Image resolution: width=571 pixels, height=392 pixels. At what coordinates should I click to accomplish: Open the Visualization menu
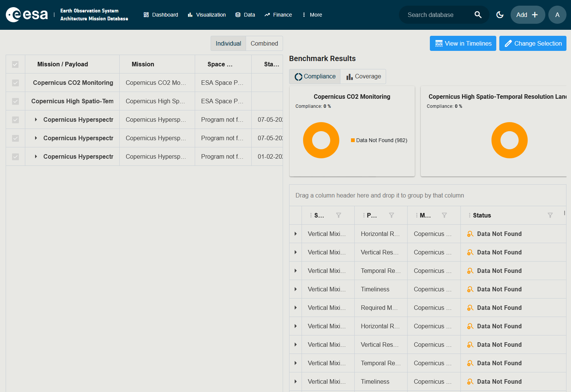207,15
